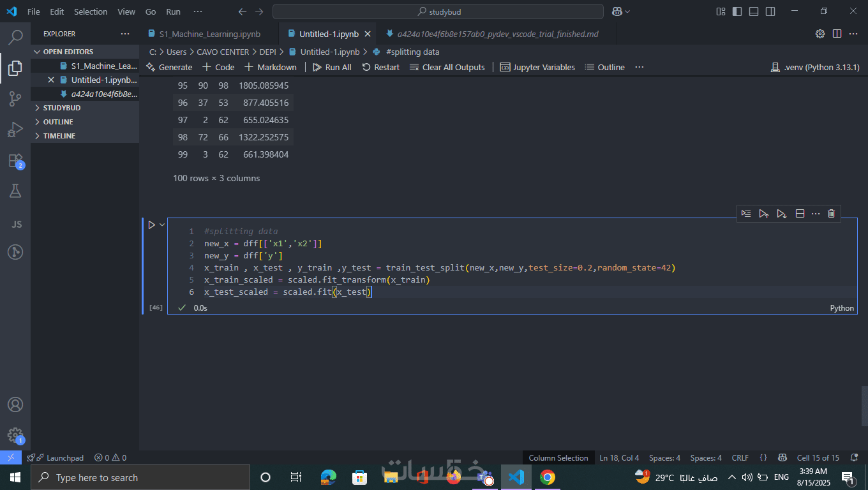Viewport: 868px width, 490px height.
Task: Open the Manage gear settings icon
Action: [15, 435]
